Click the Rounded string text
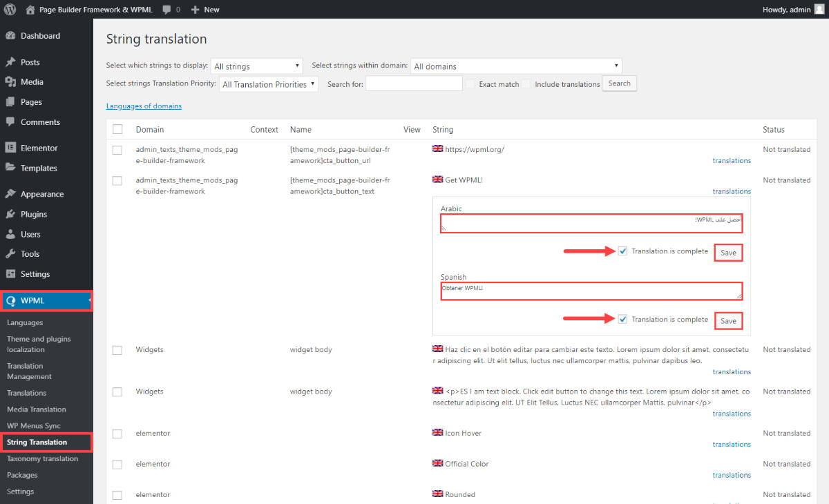 coord(460,494)
